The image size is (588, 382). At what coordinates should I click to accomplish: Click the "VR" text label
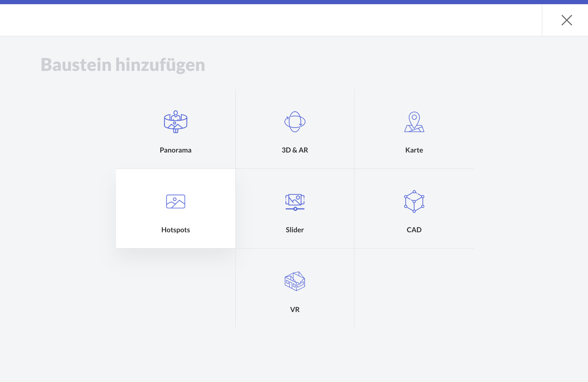tap(295, 309)
